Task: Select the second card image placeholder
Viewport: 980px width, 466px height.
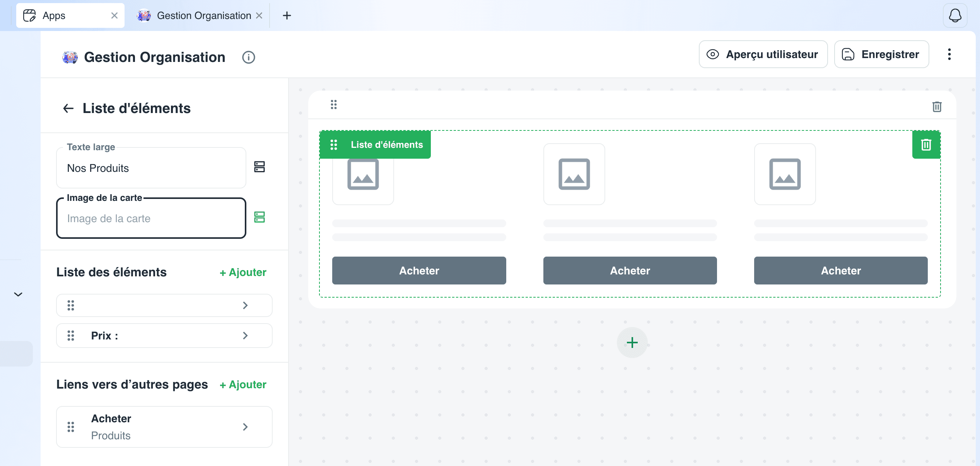Action: click(x=574, y=174)
